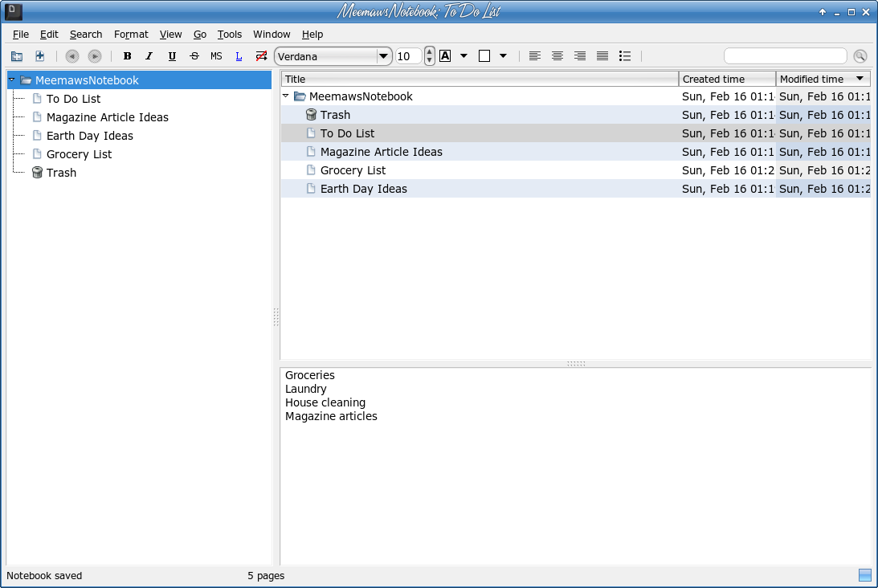Click the trash can icon in the sidebar tree
Viewport: 878px width, 588px height.
pyautogui.click(x=37, y=173)
